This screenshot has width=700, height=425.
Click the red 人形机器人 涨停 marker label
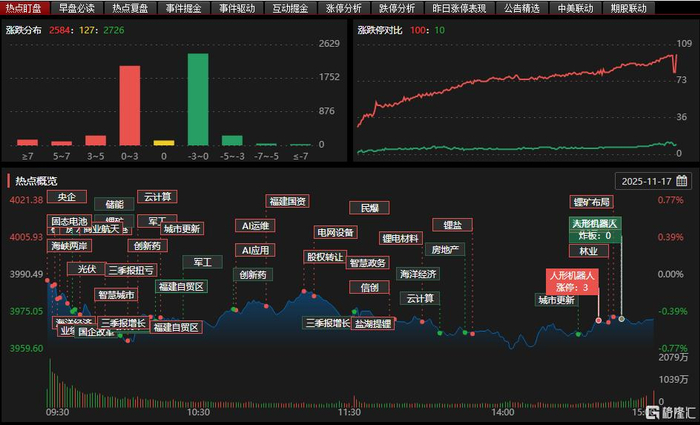click(573, 282)
